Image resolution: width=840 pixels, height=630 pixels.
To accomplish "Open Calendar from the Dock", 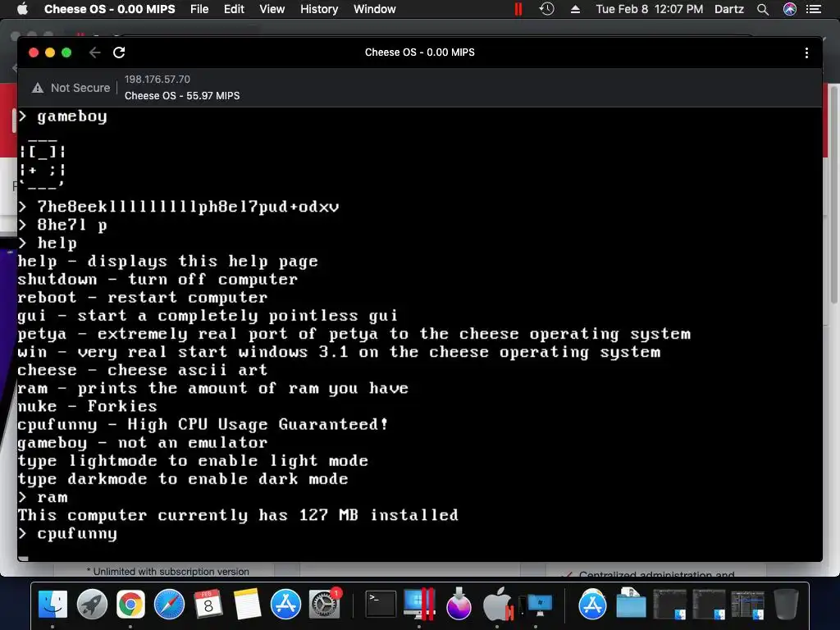I will (208, 605).
